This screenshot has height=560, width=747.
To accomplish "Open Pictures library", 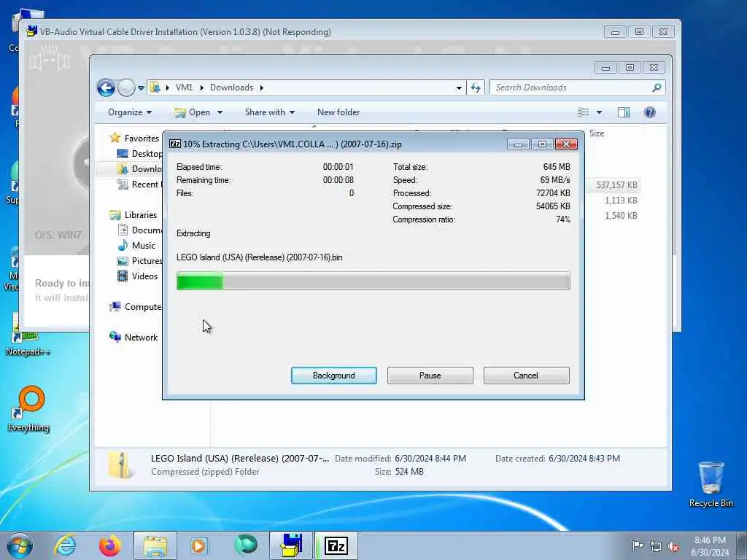I will point(140,261).
